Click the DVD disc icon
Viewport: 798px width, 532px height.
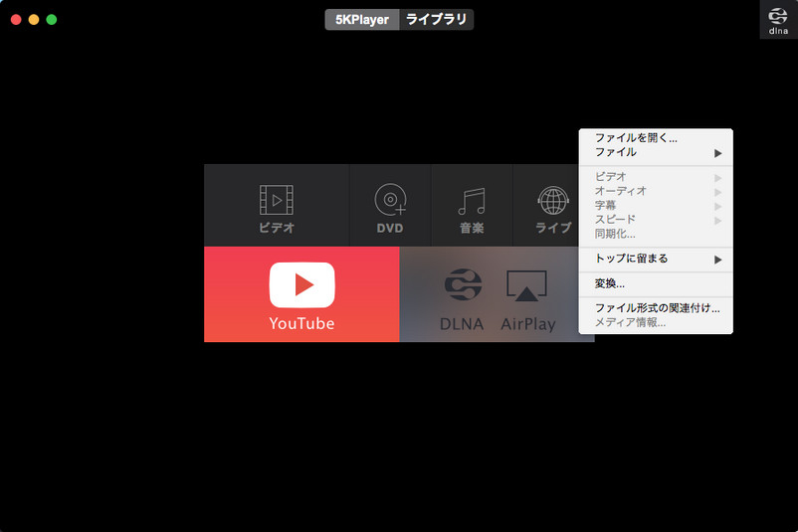click(390, 202)
